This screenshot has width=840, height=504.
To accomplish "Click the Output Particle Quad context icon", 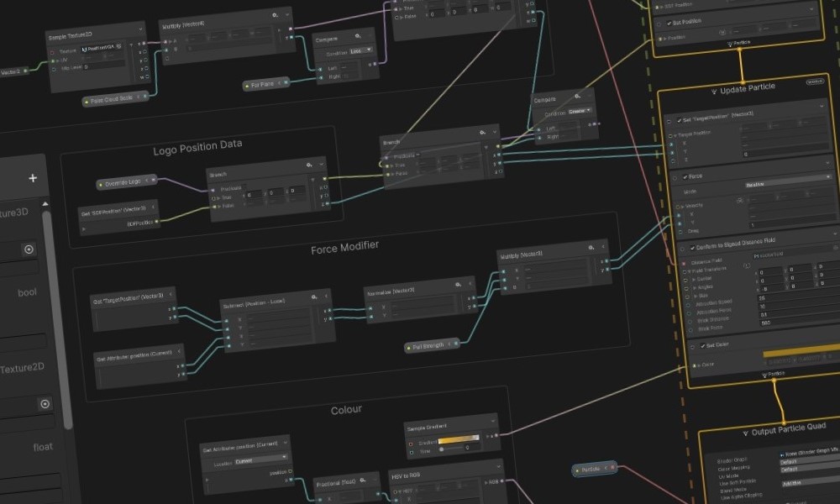I will coord(745,433).
